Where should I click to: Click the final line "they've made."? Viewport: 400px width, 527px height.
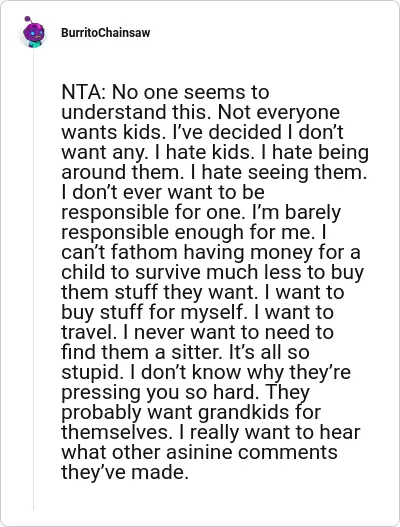tap(125, 472)
